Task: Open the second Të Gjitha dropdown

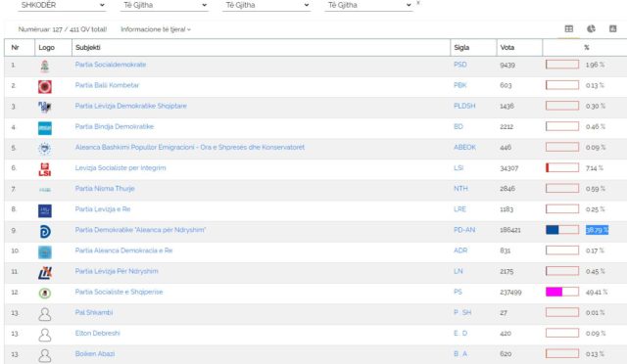Action: (x=165, y=5)
